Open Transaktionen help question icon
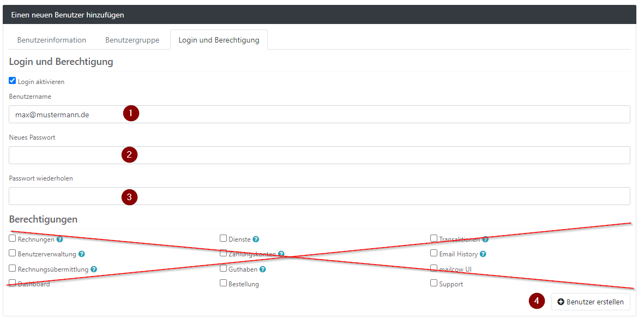The image size is (644, 324). coord(485,239)
